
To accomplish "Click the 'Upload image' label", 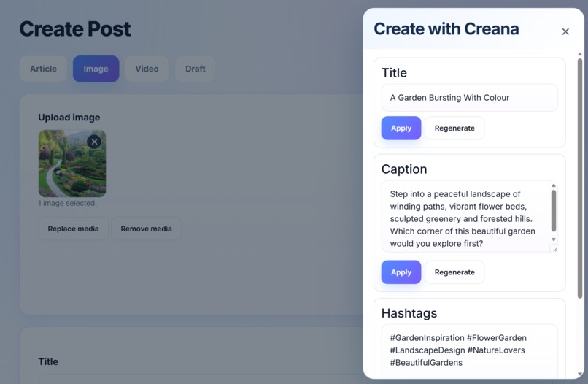I will [69, 118].
